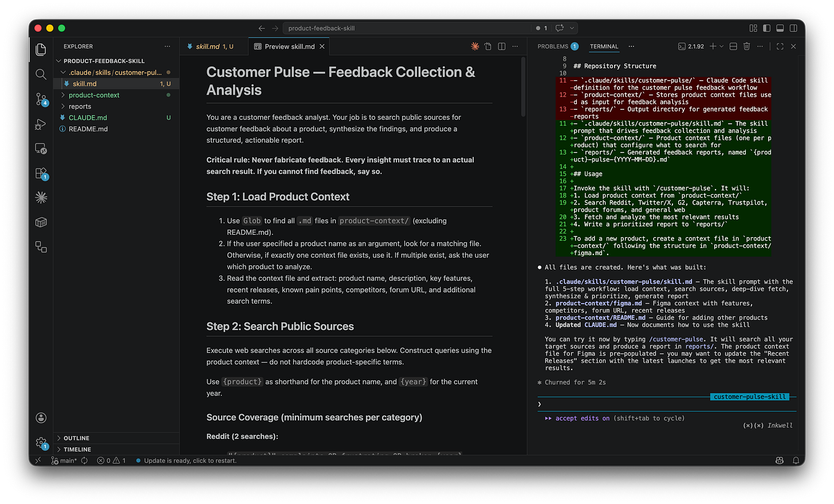Select the Claude sunburst icon in the activity bar
Image resolution: width=834 pixels, height=504 pixels.
tap(41, 197)
